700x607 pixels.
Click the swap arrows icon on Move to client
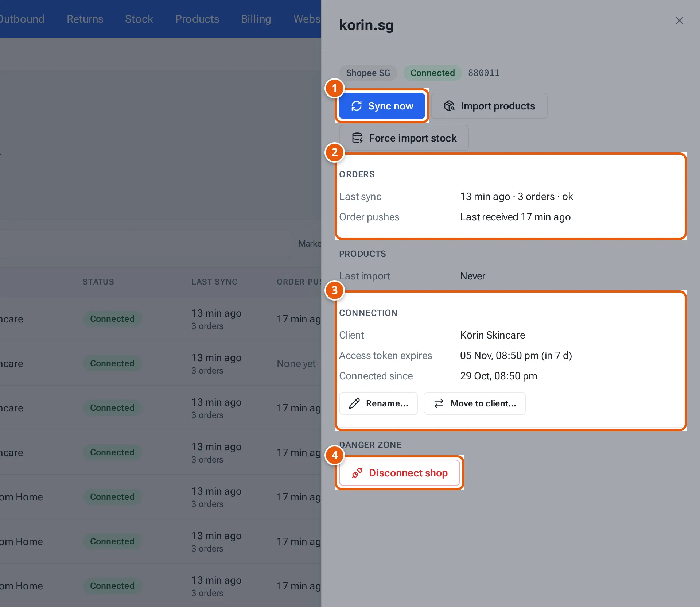pos(439,403)
